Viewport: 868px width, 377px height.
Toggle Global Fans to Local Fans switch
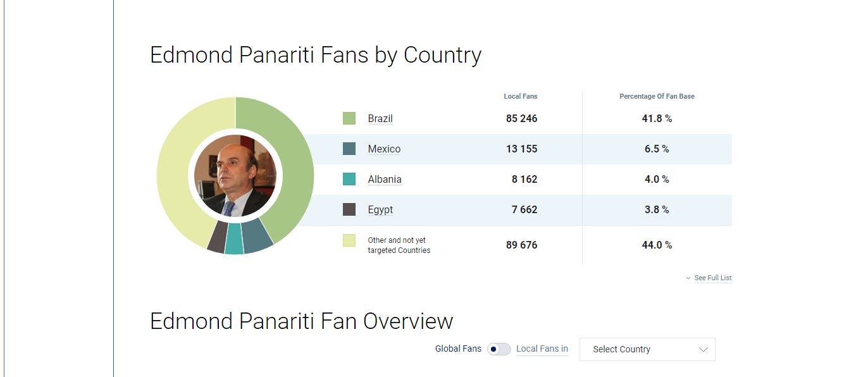[499, 349]
